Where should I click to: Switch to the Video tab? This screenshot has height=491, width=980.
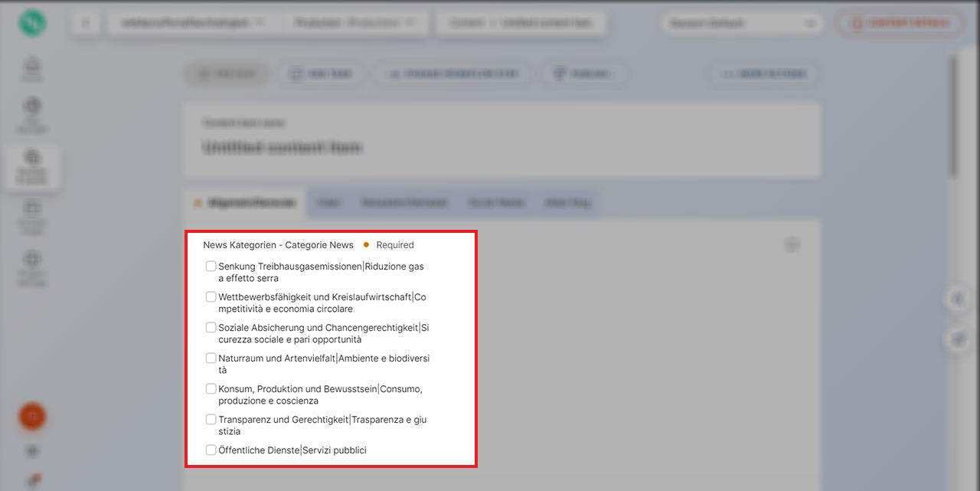(328, 203)
